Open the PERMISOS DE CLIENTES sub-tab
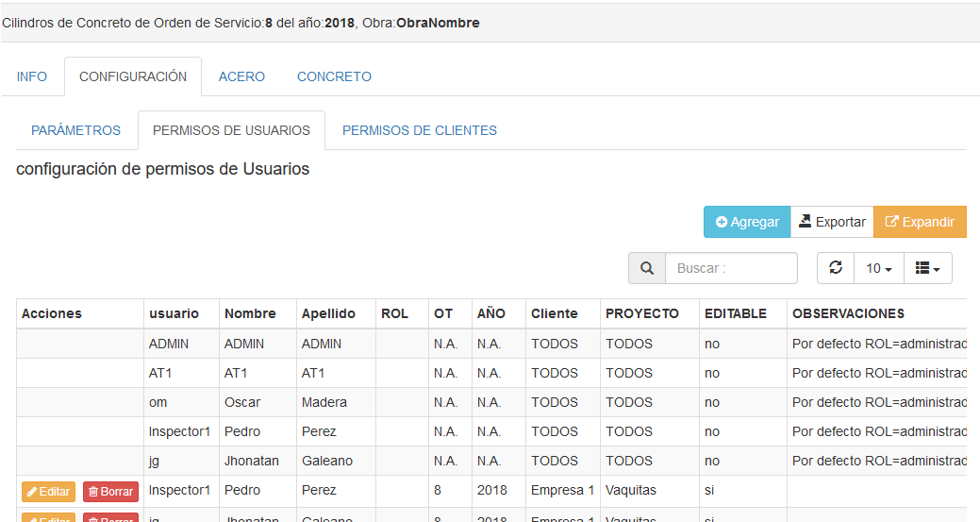980x522 pixels. (419, 130)
